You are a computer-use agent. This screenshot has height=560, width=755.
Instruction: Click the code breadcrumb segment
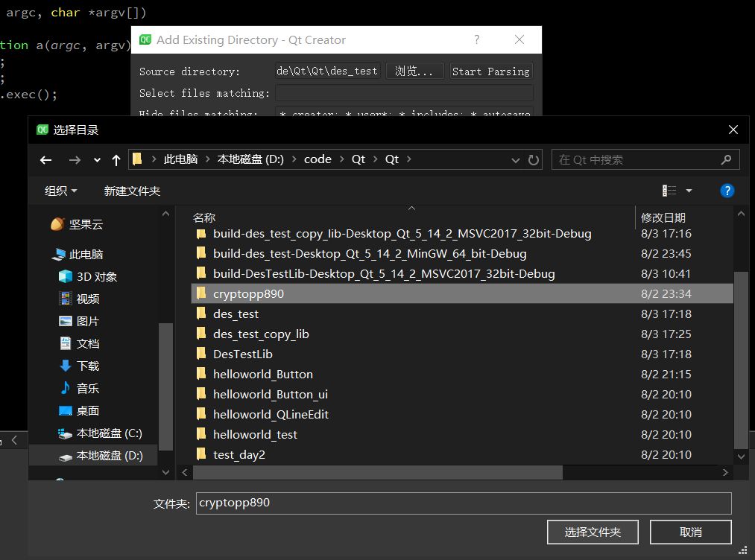pyautogui.click(x=318, y=159)
